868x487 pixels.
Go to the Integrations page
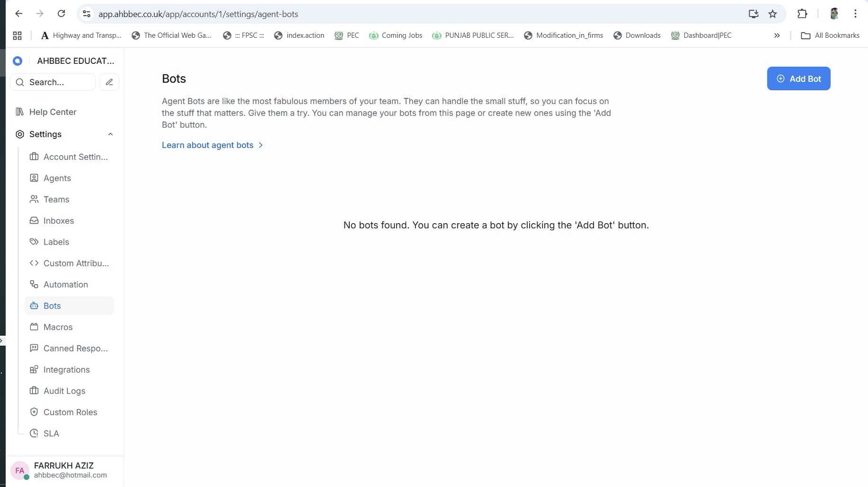pos(66,370)
